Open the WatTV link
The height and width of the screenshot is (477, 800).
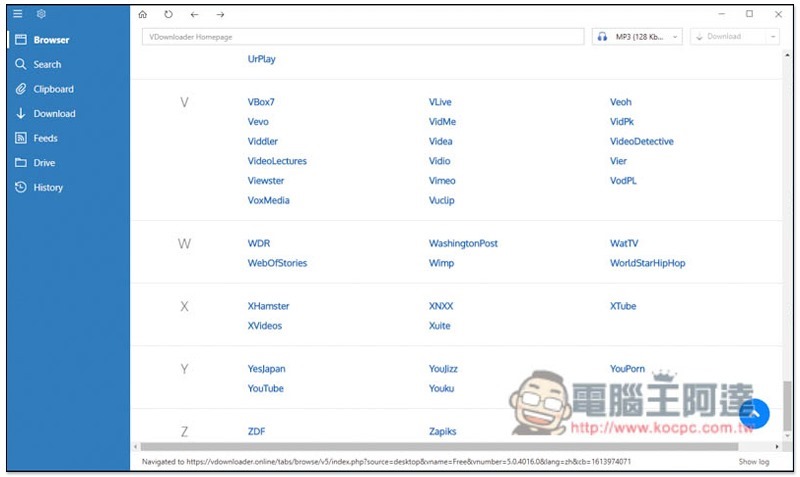coord(623,243)
